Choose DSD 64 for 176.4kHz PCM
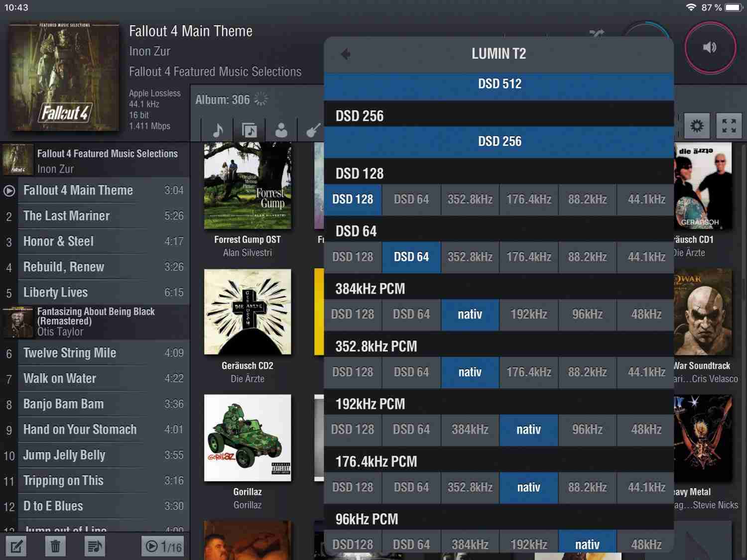Image resolution: width=747 pixels, height=560 pixels. point(411,487)
